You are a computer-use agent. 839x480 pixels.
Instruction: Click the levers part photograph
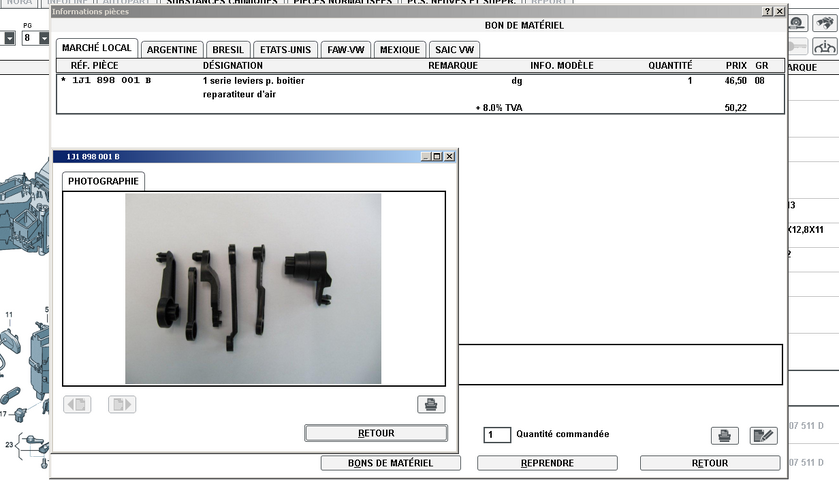tap(252, 288)
